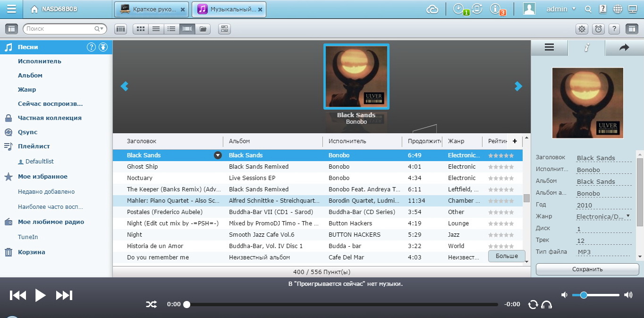
Task: Open the language globe icon
Action: click(x=618, y=9)
